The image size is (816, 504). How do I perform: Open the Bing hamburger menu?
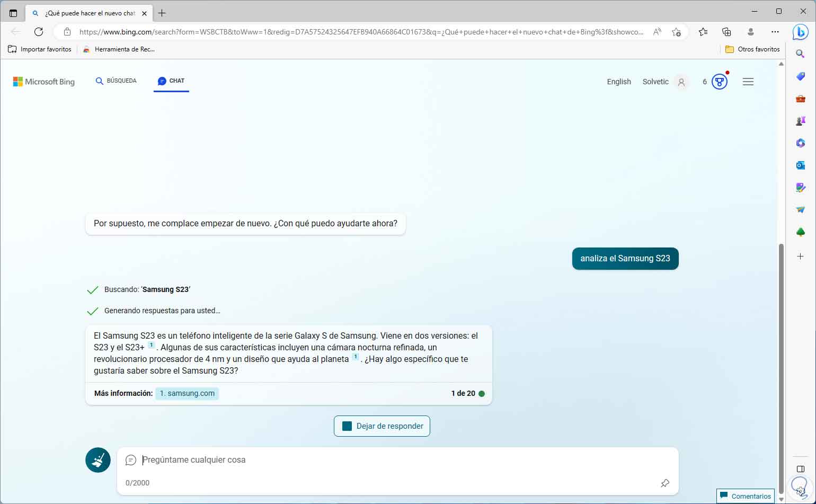pos(748,82)
